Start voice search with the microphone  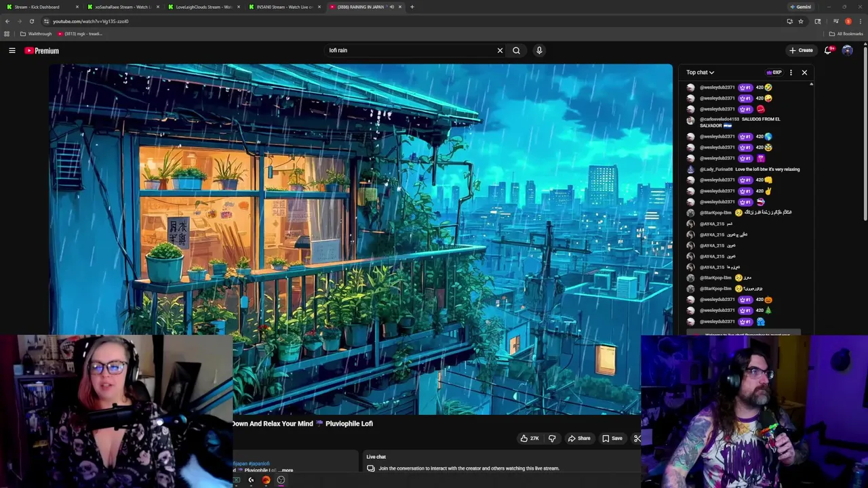click(539, 50)
